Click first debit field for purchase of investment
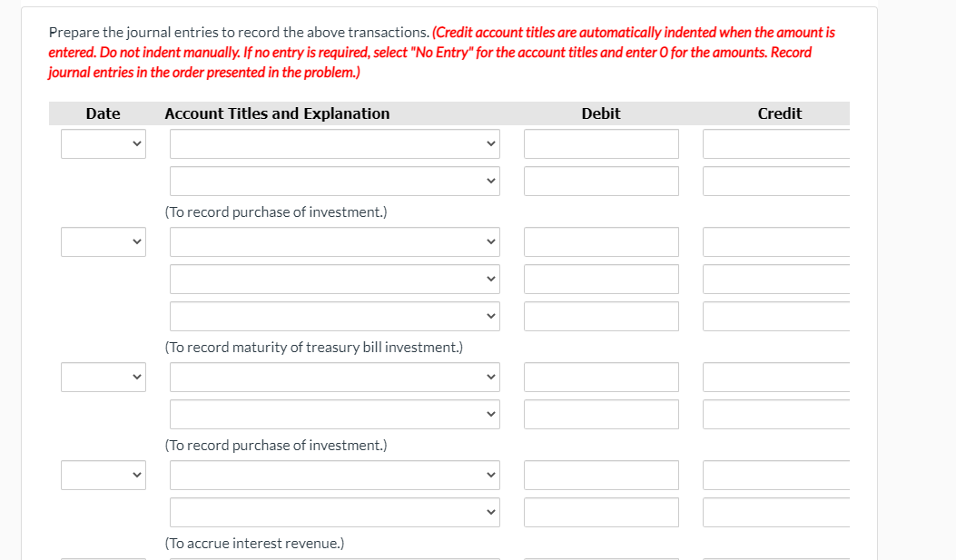Viewport: 956px width, 560px height. coord(600,143)
